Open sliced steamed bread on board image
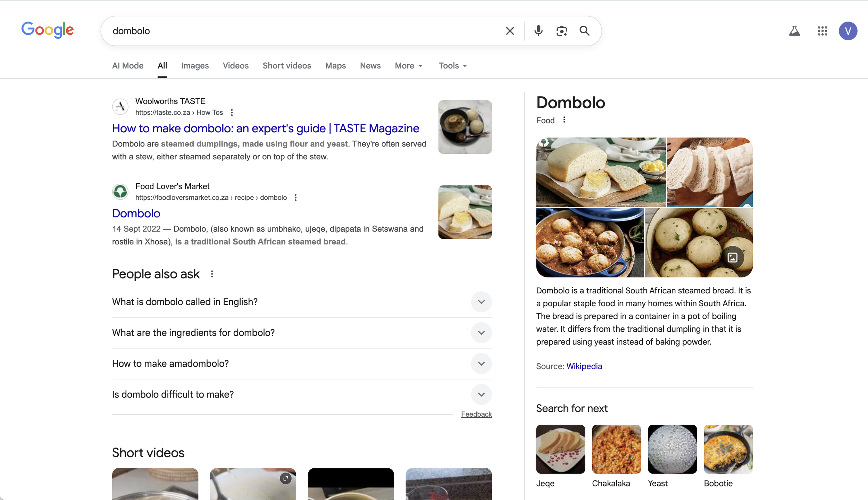Screen dimensions: 868x500 click(x=601, y=172)
